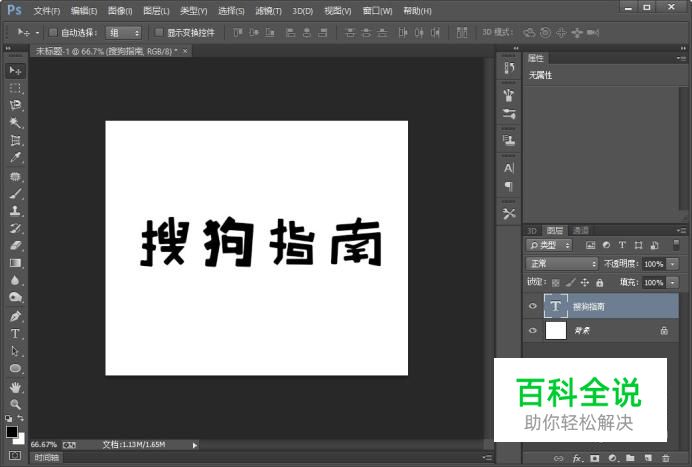Click the foreground black color swatch
The height and width of the screenshot is (467, 692).
coord(11,432)
